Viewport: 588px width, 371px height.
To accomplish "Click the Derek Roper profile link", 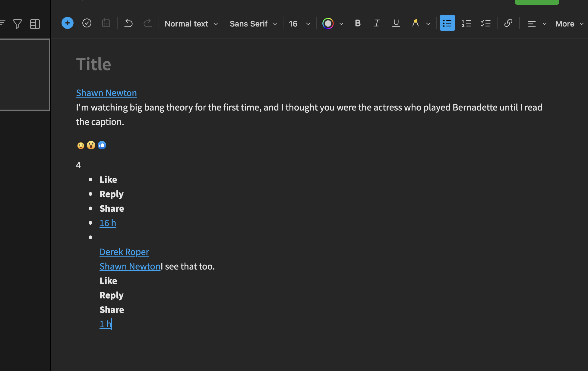I will [x=124, y=252].
